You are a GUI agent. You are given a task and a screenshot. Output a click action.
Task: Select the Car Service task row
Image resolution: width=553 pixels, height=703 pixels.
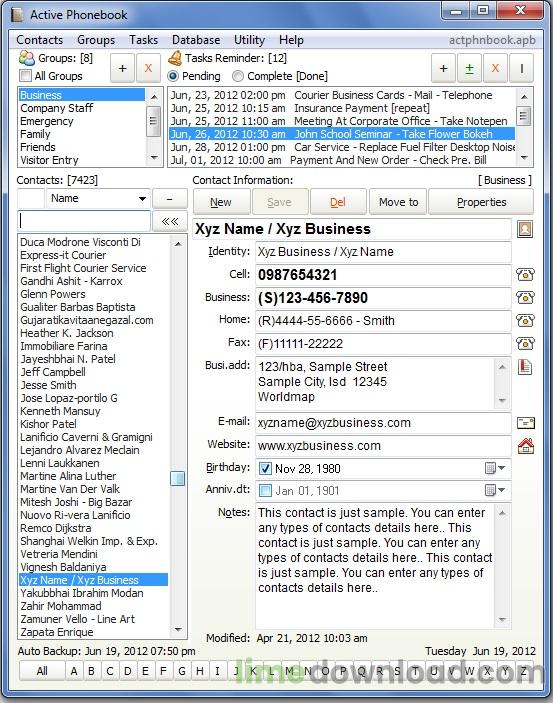tap(342, 147)
